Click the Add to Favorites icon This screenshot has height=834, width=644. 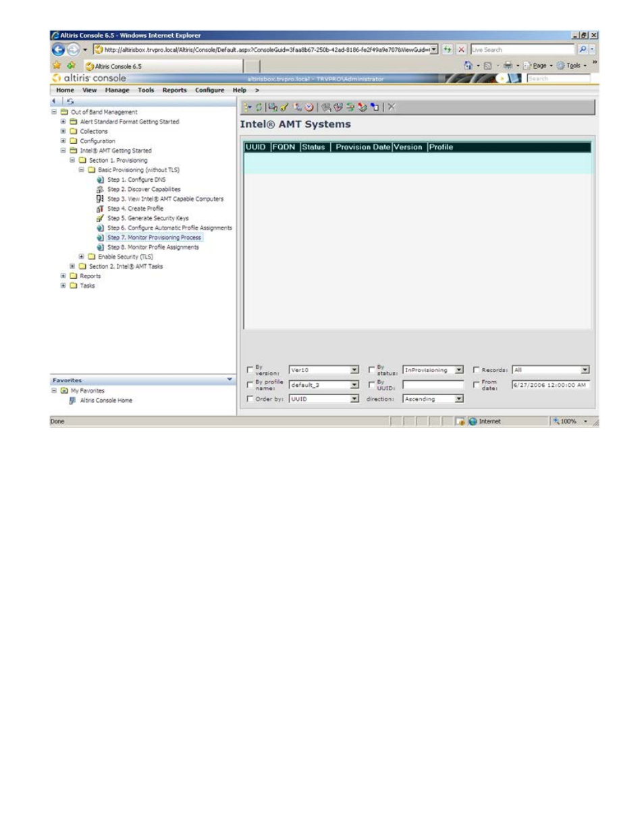(x=71, y=66)
